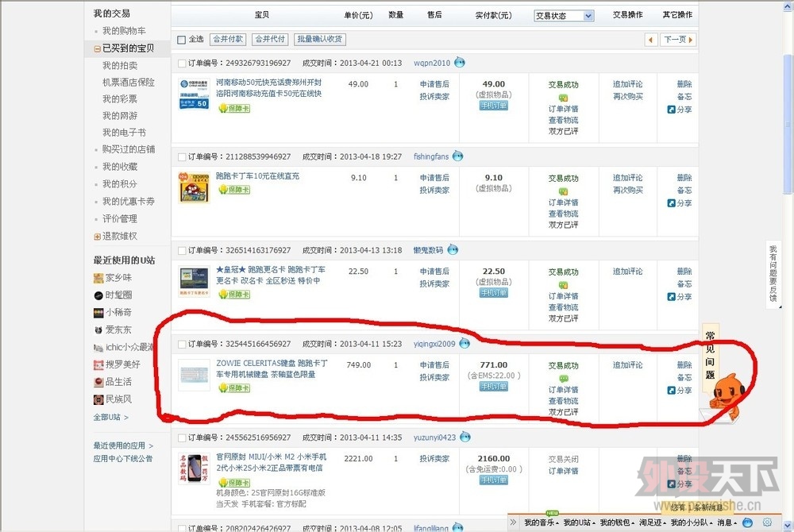Select checkbox for order 325445166456927
This screenshot has width=794, height=532.
pyautogui.click(x=182, y=344)
